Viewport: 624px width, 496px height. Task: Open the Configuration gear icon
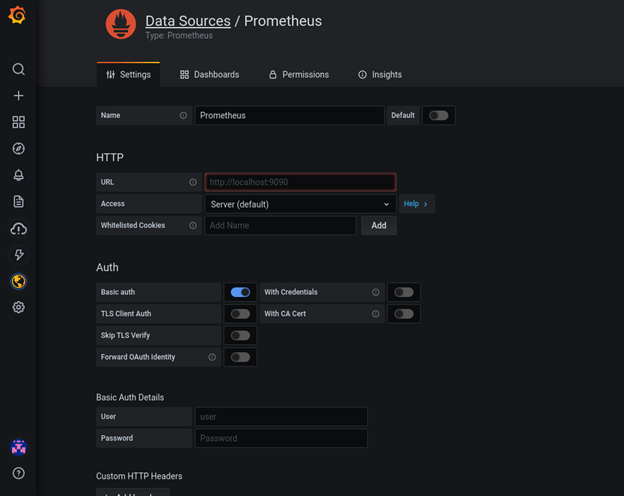[18, 308]
